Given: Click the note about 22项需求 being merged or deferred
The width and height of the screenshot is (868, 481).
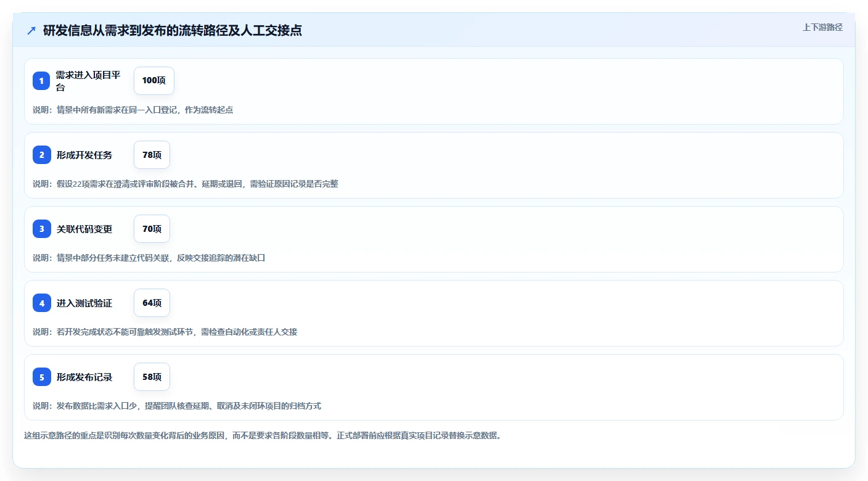Looking at the screenshot, I should [186, 184].
